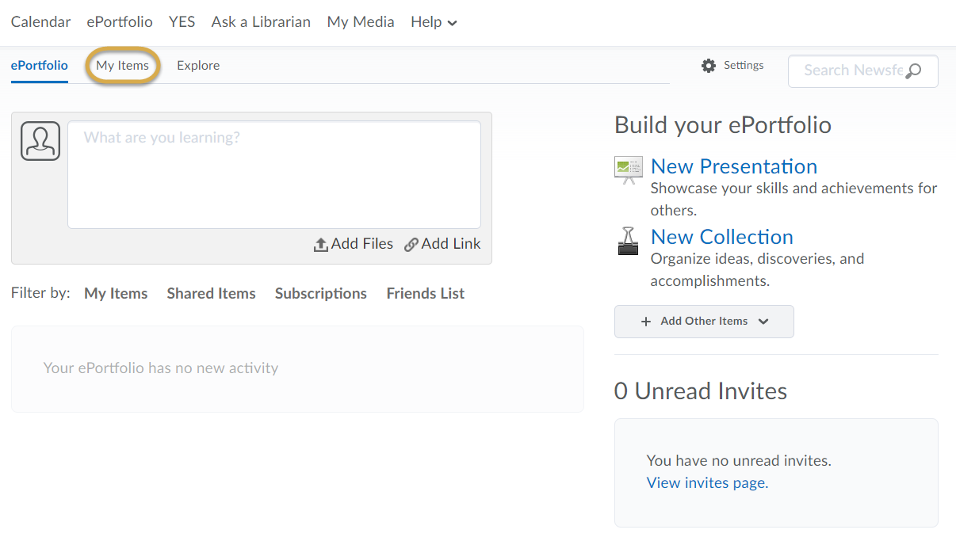Image resolution: width=956 pixels, height=560 pixels.
Task: Click the 0 Unread Invites heading
Action: tap(701, 391)
